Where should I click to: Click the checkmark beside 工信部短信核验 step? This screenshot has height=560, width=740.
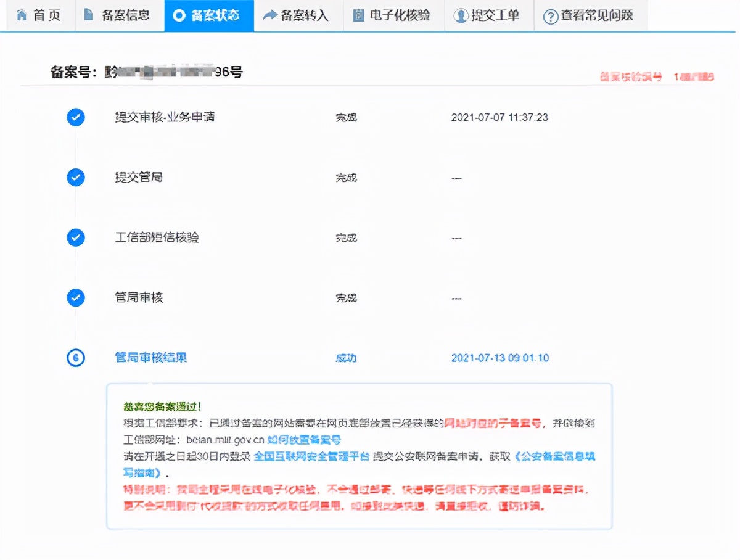point(75,237)
